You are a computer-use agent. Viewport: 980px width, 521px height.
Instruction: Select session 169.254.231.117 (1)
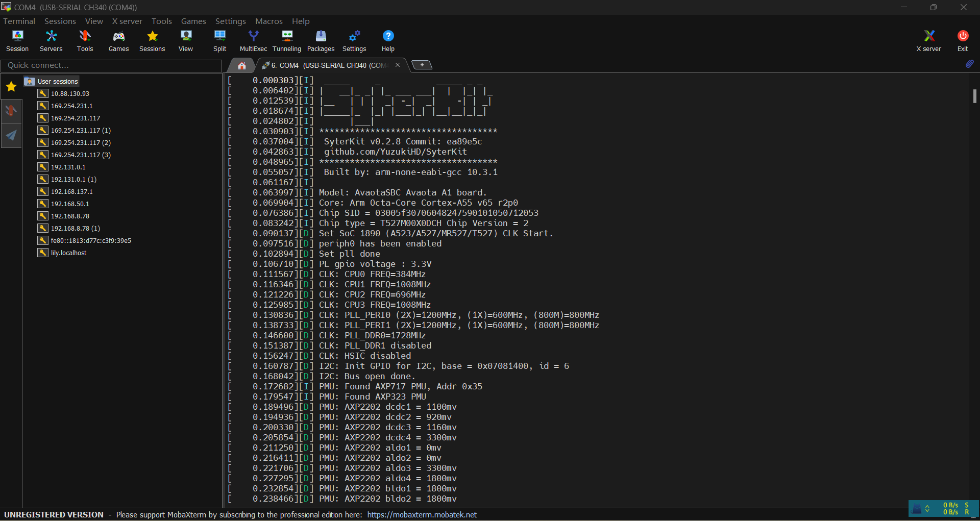click(81, 130)
